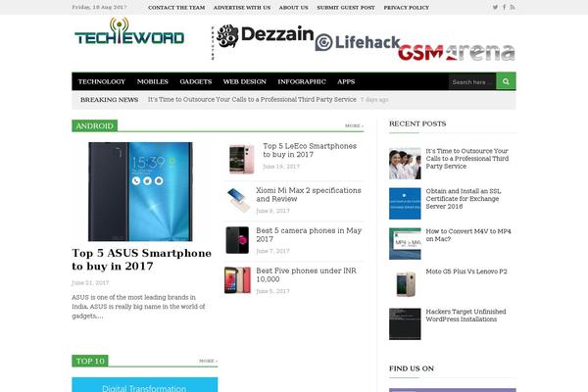
Task: Click the green search magnifier button
Action: [506, 81]
